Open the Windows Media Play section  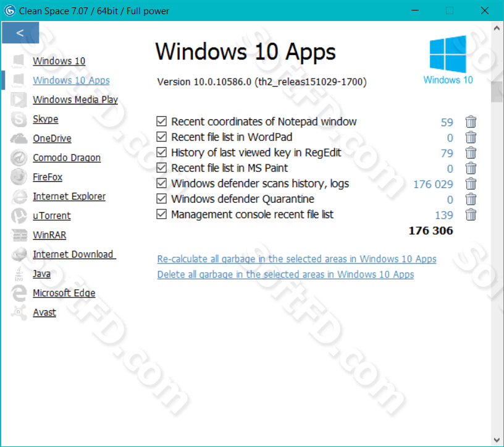coord(75,100)
